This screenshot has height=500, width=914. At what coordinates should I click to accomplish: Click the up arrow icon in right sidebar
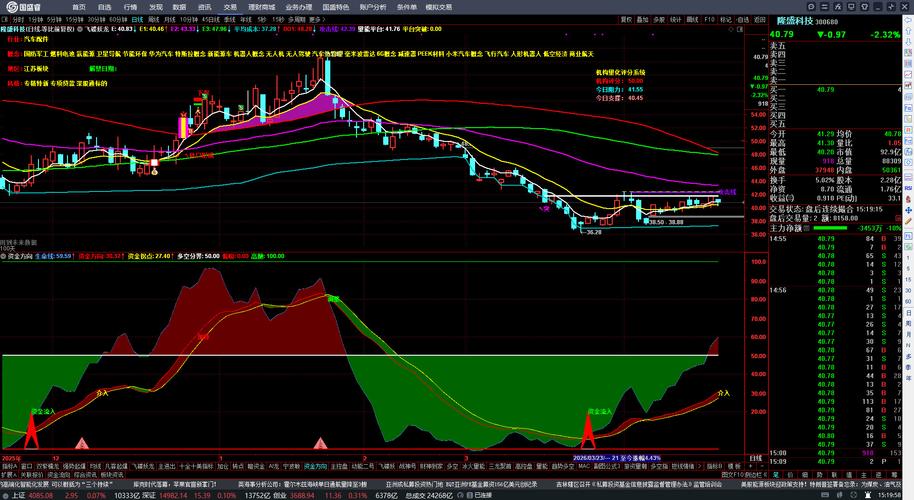(908, 30)
